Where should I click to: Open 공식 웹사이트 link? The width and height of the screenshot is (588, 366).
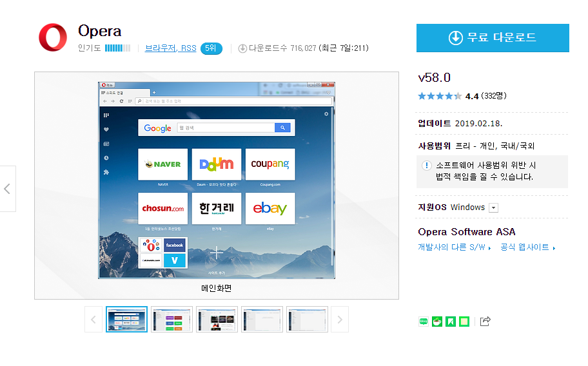point(527,247)
